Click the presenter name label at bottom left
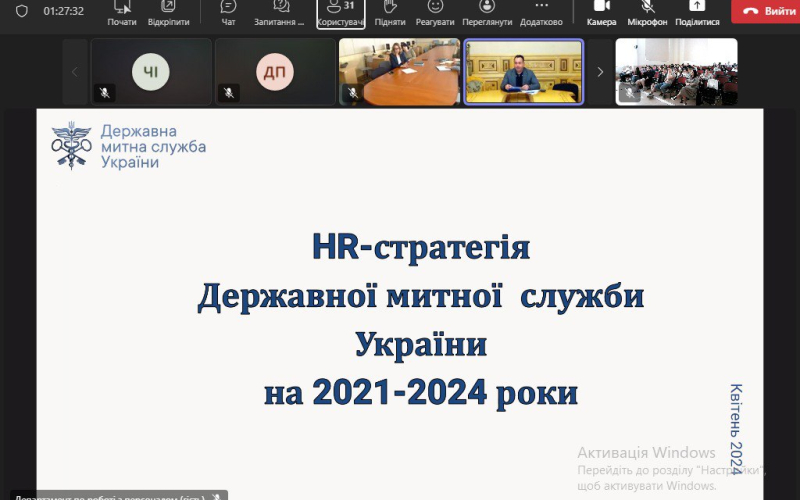Image resolution: width=800 pixels, height=500 pixels. pyautogui.click(x=117, y=496)
